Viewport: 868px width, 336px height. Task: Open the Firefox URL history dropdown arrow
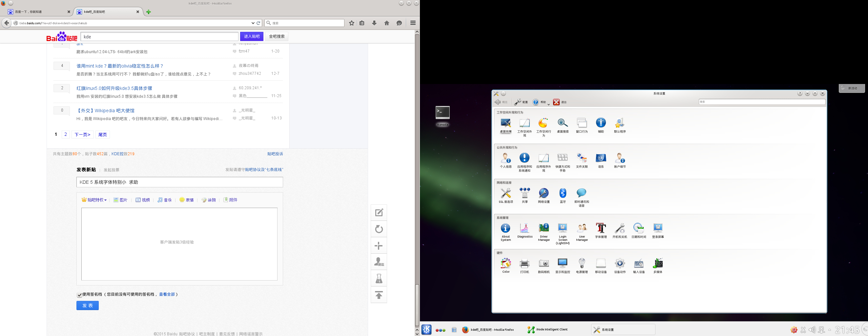pos(253,23)
